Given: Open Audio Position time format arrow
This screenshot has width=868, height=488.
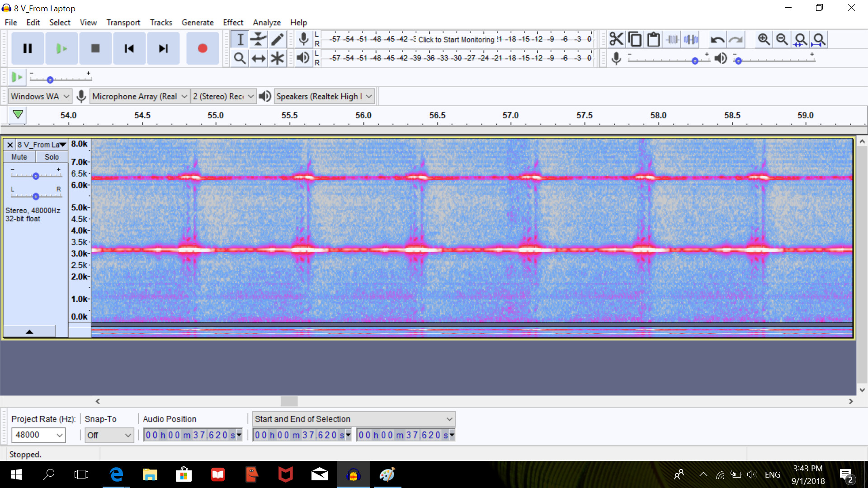Looking at the screenshot, I should coord(239,435).
